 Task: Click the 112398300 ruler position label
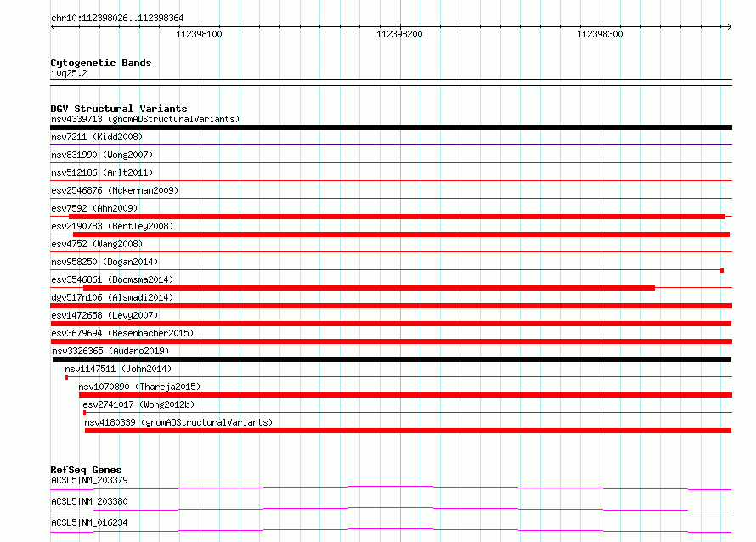point(600,34)
